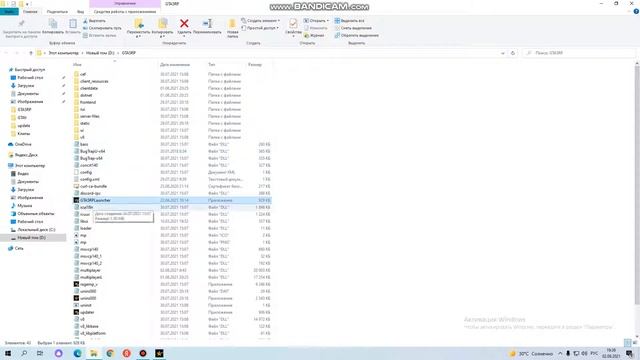Select the msvcp140_2 DLL file
Screen dimensions: 640x360
point(91,263)
